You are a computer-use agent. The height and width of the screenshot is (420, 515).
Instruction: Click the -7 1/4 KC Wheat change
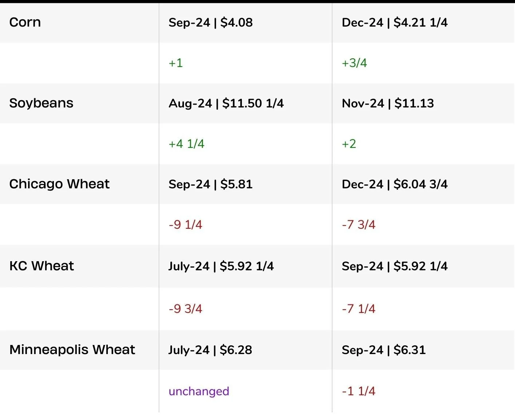[x=358, y=309]
